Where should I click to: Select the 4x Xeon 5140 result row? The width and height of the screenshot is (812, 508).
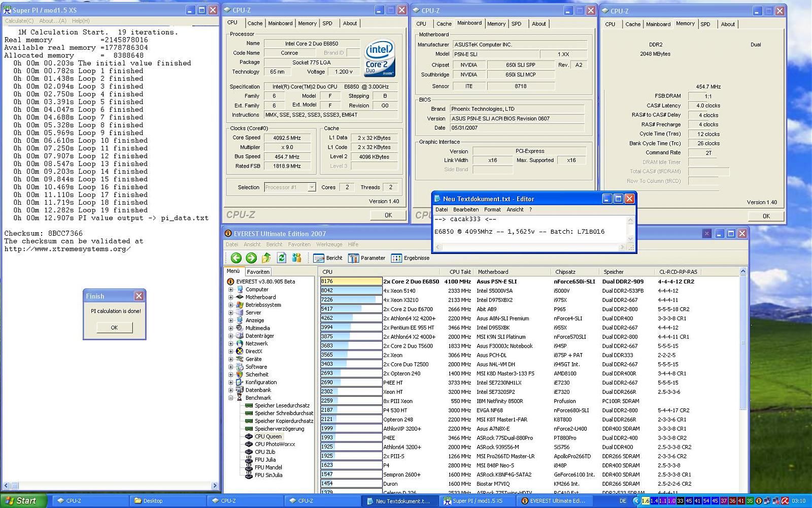(x=529, y=291)
